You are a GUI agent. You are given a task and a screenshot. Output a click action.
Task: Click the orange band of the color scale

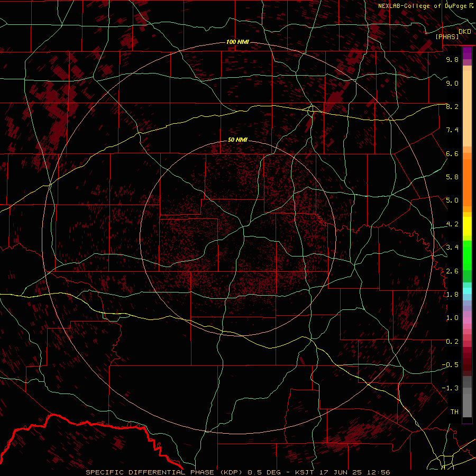coord(467,182)
